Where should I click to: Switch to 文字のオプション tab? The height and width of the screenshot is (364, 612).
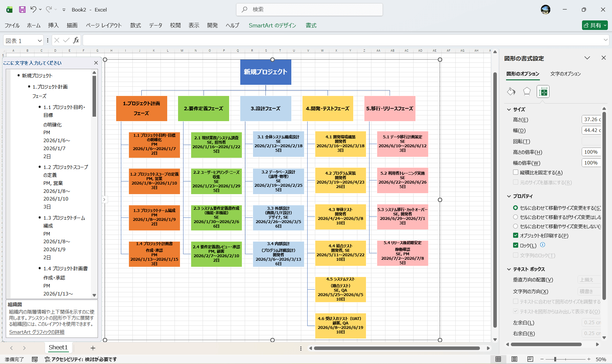coord(565,74)
